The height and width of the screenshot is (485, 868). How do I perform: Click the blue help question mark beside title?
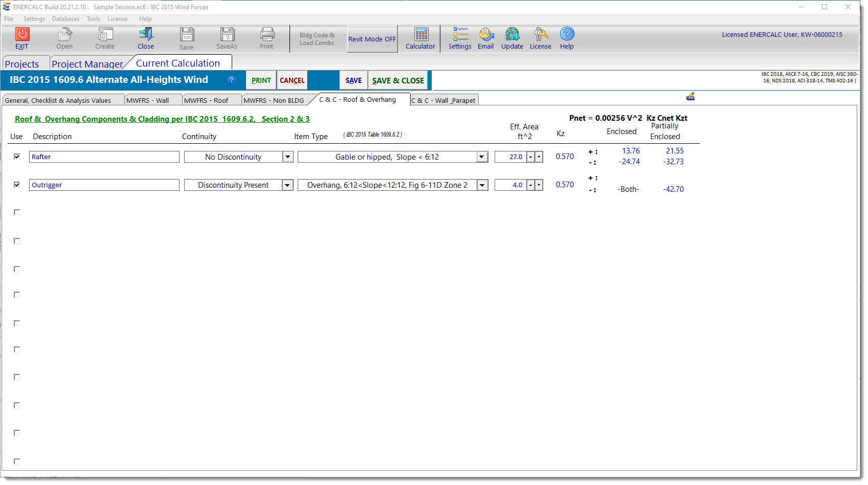232,80
